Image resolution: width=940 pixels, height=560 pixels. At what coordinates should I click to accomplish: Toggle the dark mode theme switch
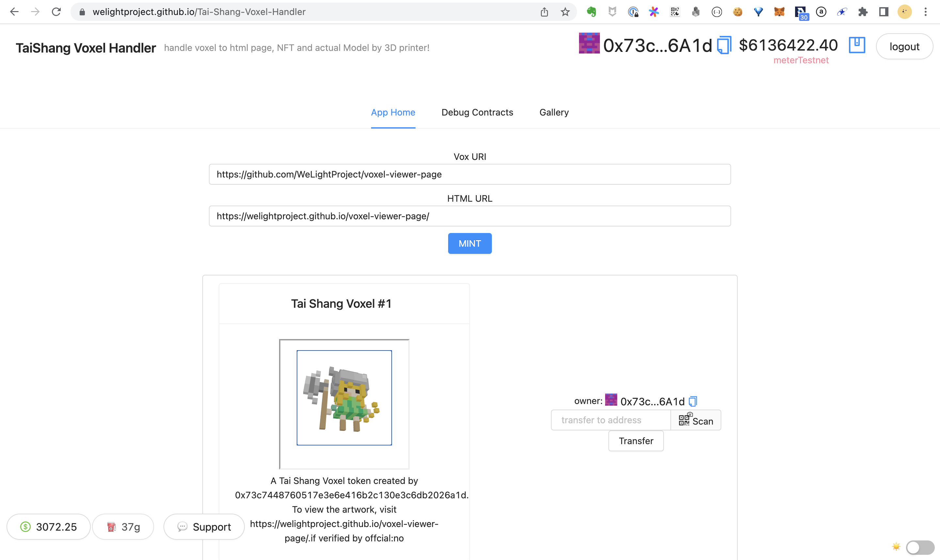(x=920, y=547)
